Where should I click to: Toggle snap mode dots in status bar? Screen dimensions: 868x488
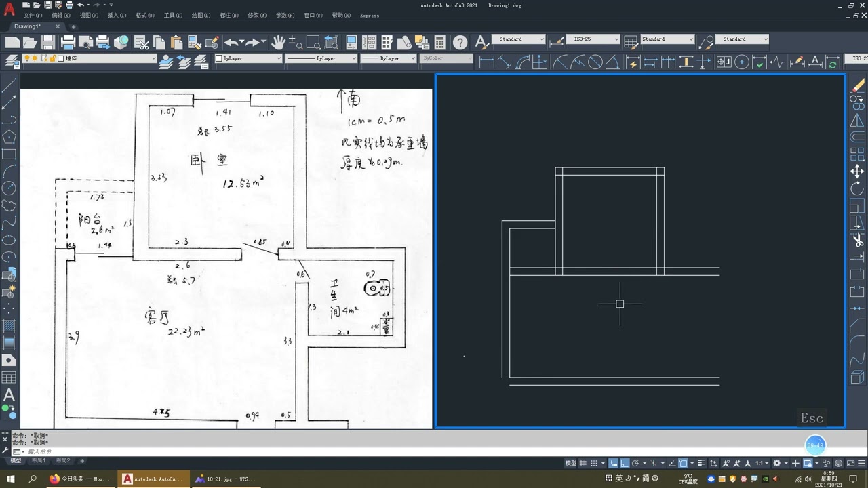pos(595,464)
